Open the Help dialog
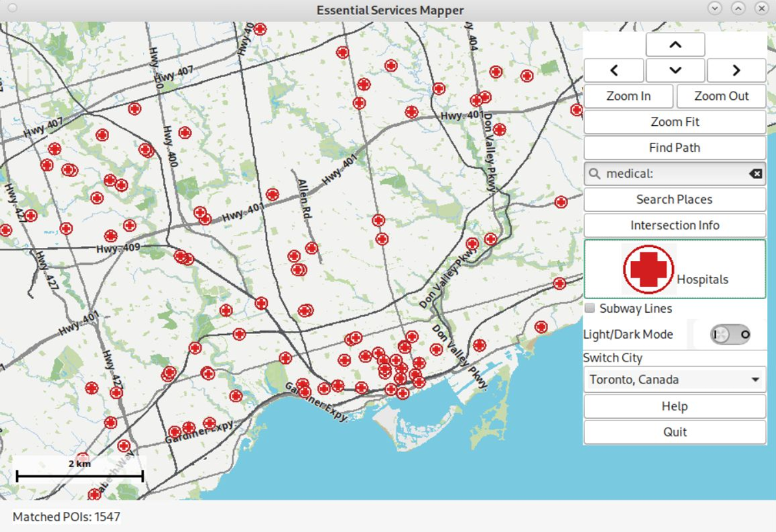 click(x=675, y=406)
